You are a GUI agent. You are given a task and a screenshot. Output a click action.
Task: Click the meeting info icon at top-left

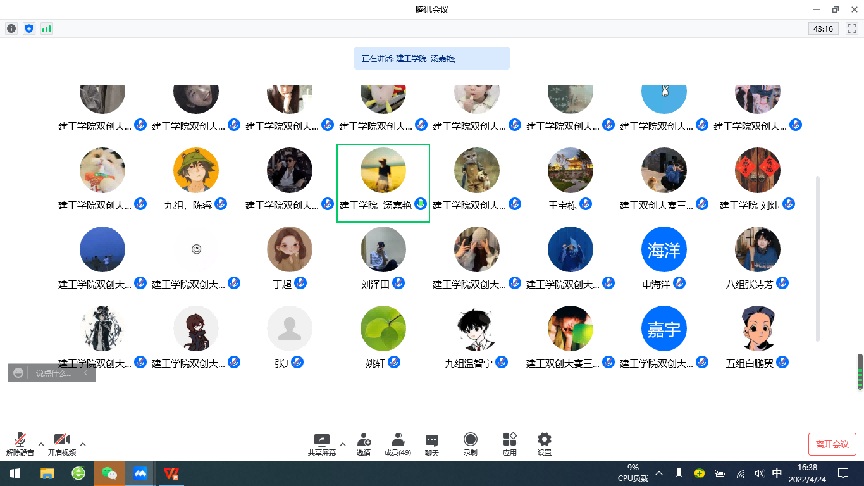(x=12, y=29)
